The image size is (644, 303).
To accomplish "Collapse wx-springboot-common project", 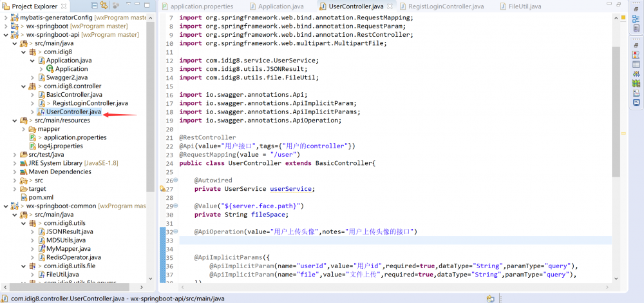I will [5, 206].
